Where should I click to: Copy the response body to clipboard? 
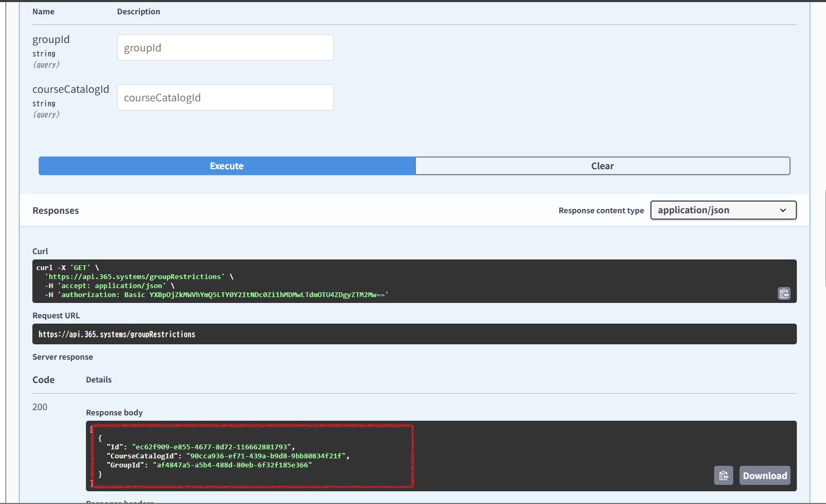pos(724,475)
